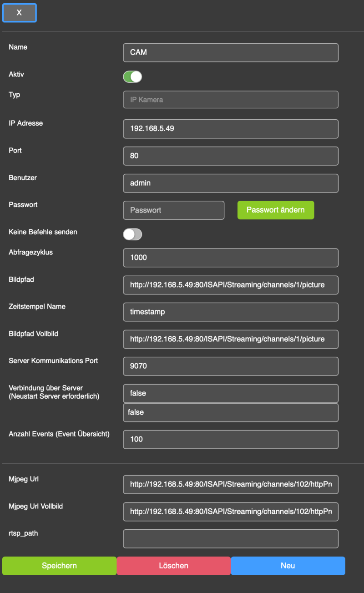Select the IP Adresse field
The height and width of the screenshot is (593, 364).
tap(230, 129)
